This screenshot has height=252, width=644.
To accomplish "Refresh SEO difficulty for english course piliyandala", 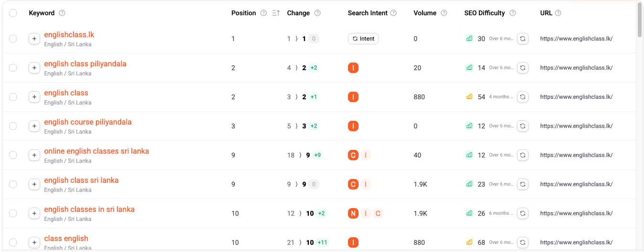I will click(523, 126).
